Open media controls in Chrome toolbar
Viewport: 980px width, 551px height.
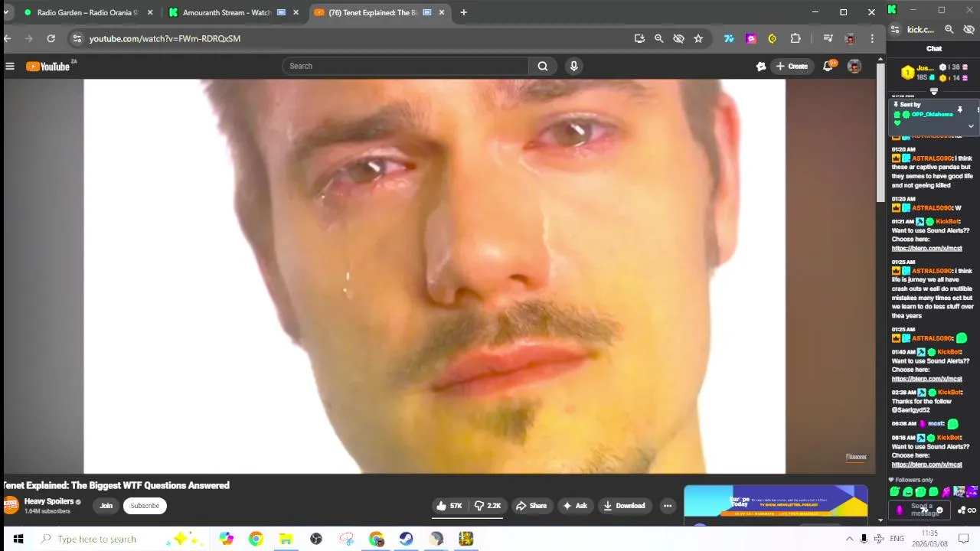[828, 38]
